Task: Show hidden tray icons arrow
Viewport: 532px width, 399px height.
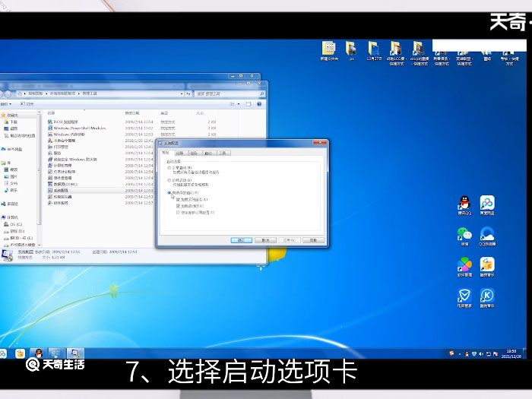Action: point(460,354)
